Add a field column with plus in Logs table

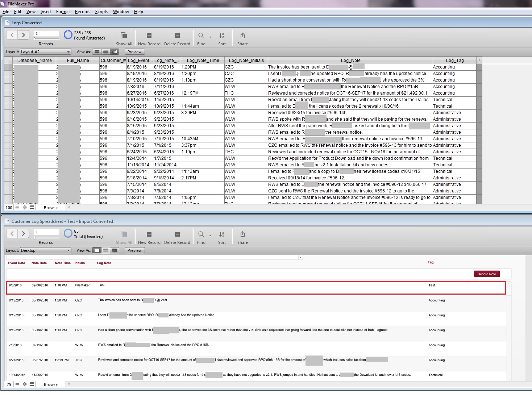[x=479, y=60]
